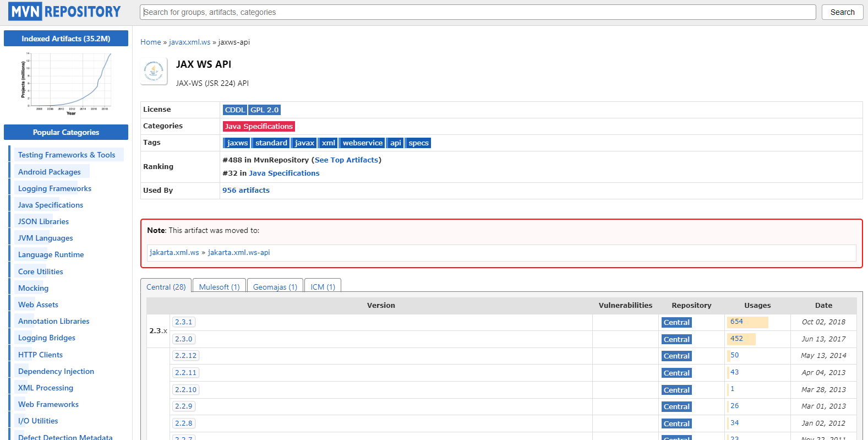Open Java Specifications sidebar category
The image size is (868, 440).
[x=51, y=205]
